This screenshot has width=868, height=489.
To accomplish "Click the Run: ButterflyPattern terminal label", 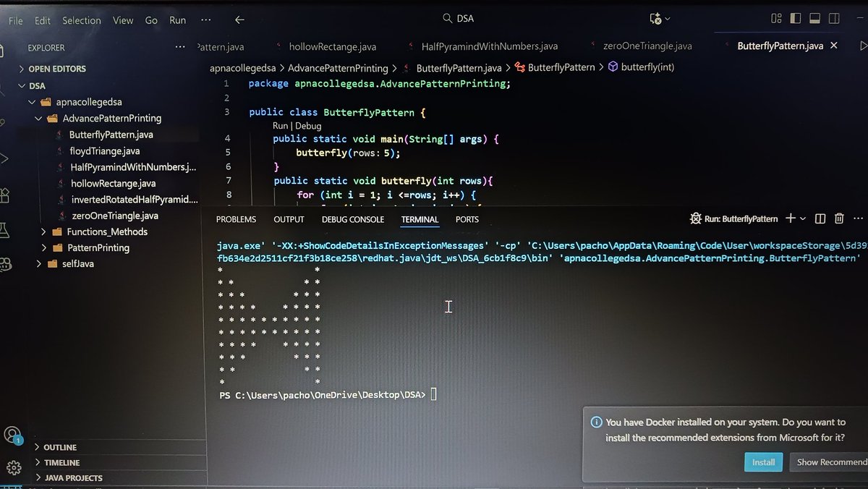I will click(733, 218).
